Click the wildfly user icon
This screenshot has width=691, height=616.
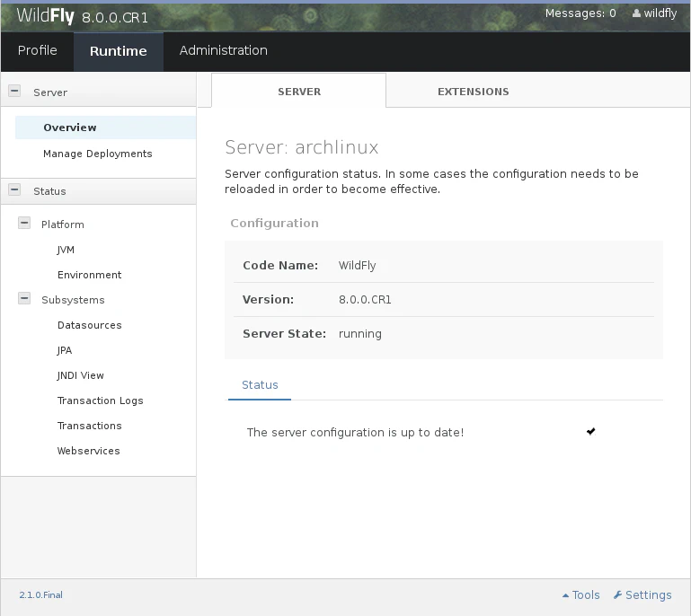coord(637,13)
